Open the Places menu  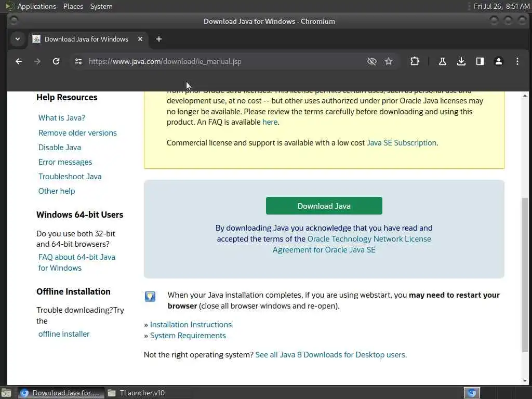point(73,6)
